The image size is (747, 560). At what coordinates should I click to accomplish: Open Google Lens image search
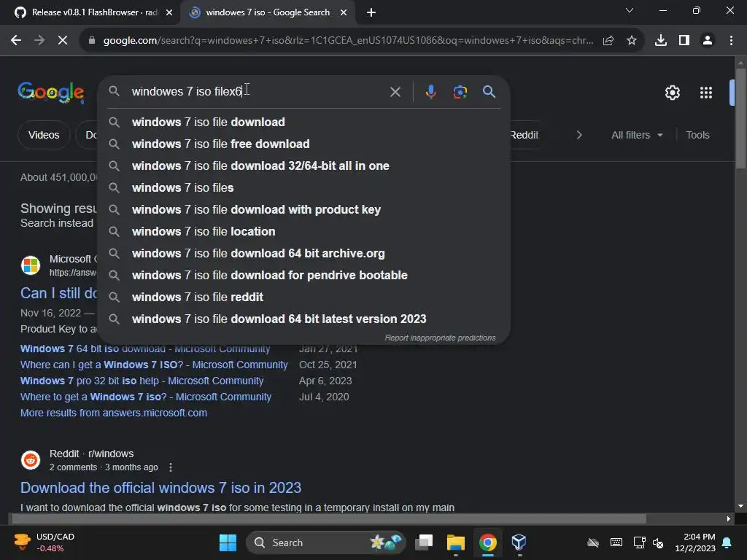point(460,92)
